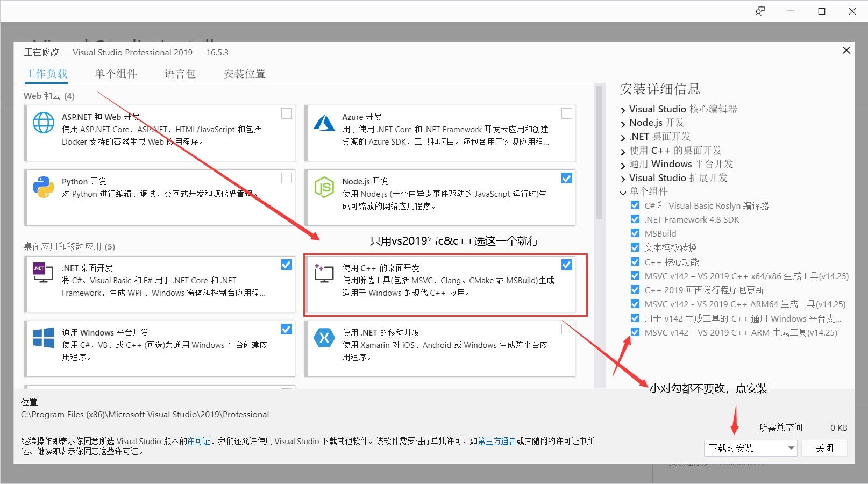Click the 安装详细信息 heading
The width and height of the screenshot is (868, 484).
[660, 89]
